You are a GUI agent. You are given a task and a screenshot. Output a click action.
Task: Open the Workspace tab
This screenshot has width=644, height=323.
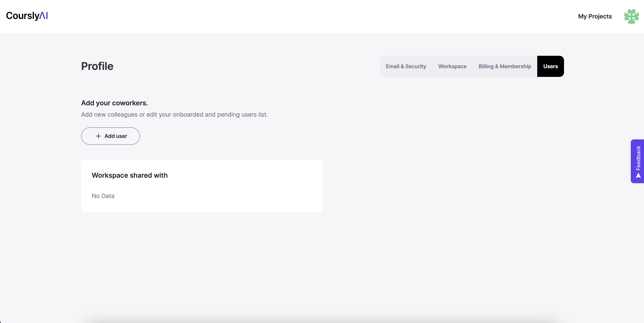tap(452, 67)
